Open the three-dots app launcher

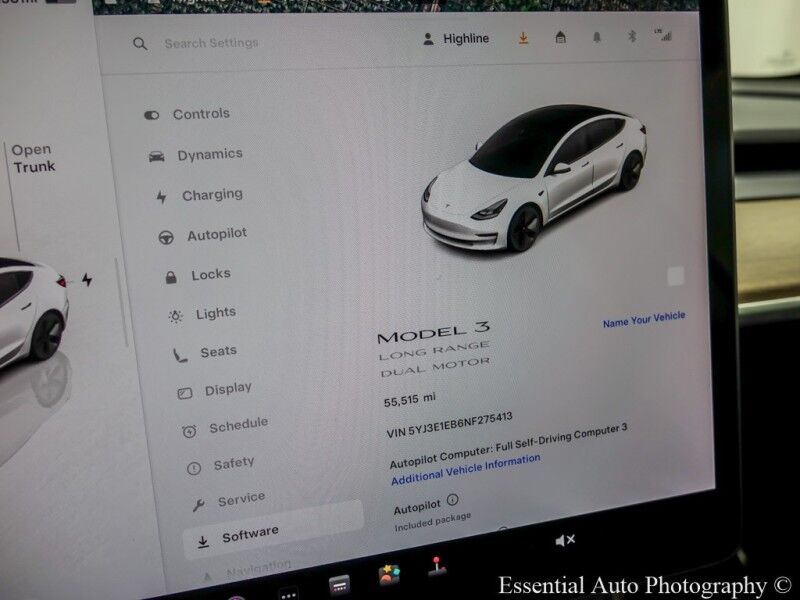point(289,594)
